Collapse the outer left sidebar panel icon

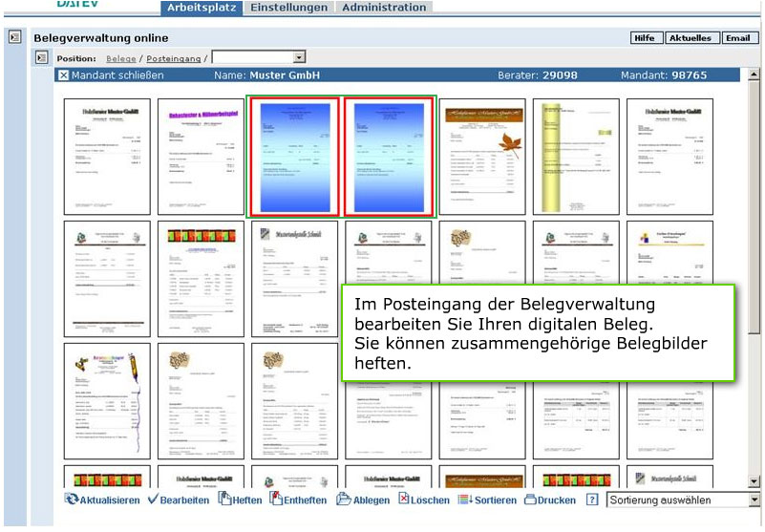click(x=14, y=36)
